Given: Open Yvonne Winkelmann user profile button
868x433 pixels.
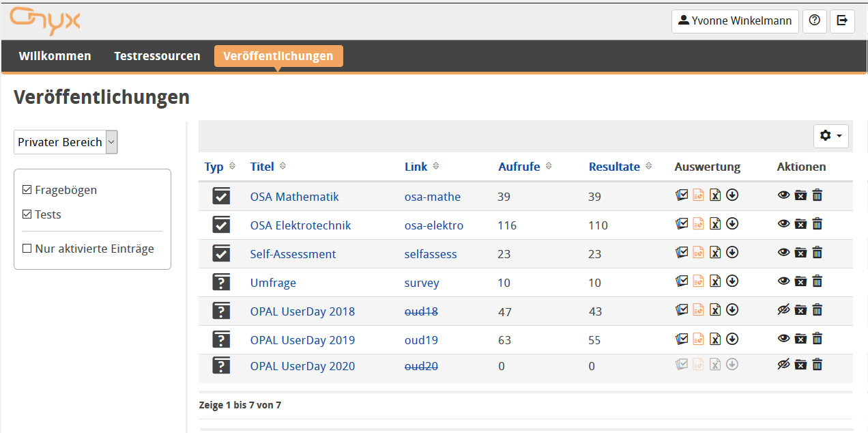Looking at the screenshot, I should coord(735,20).
